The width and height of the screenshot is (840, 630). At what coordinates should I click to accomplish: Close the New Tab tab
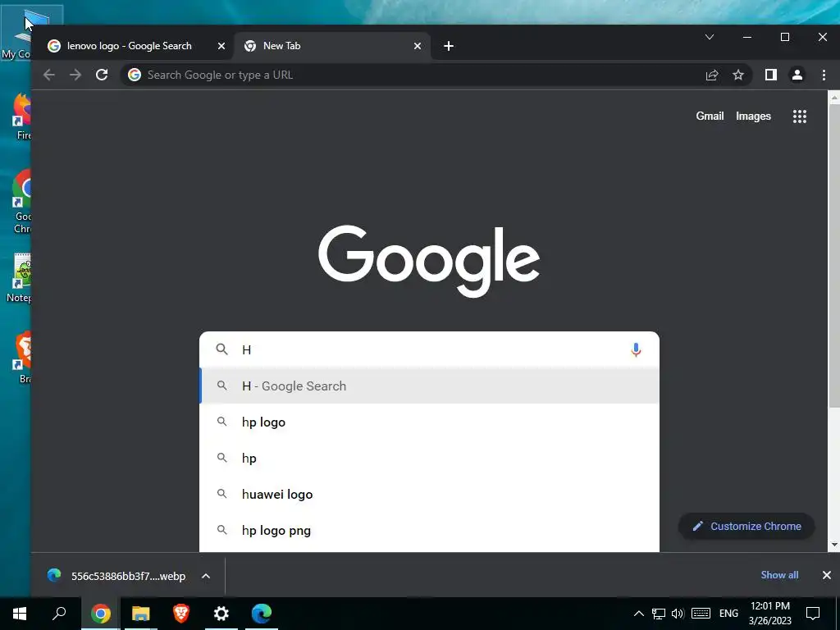point(418,46)
